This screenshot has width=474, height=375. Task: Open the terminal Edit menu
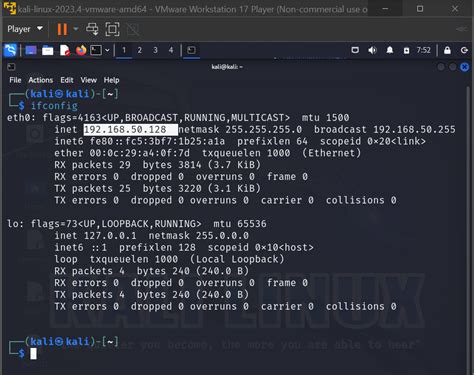(67, 80)
